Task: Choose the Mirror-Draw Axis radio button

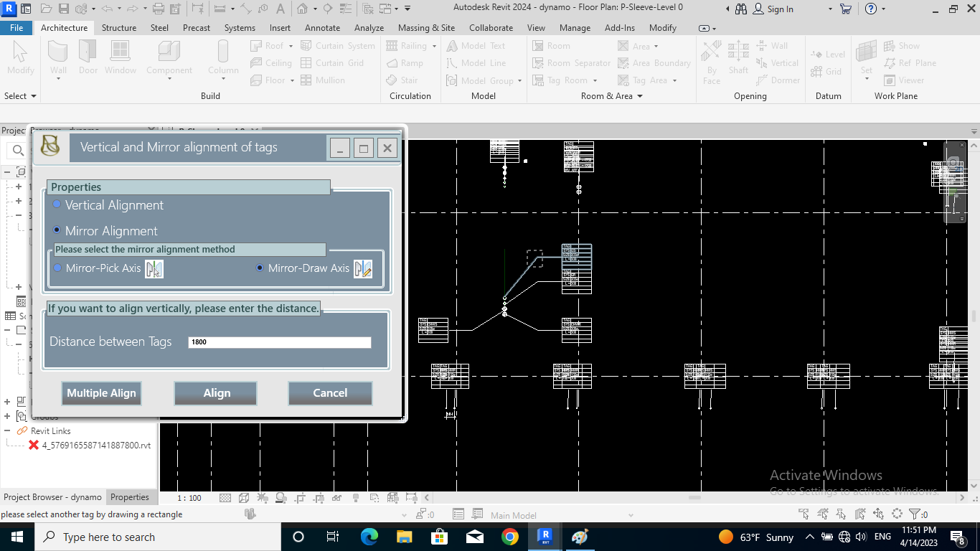Action: (x=260, y=268)
